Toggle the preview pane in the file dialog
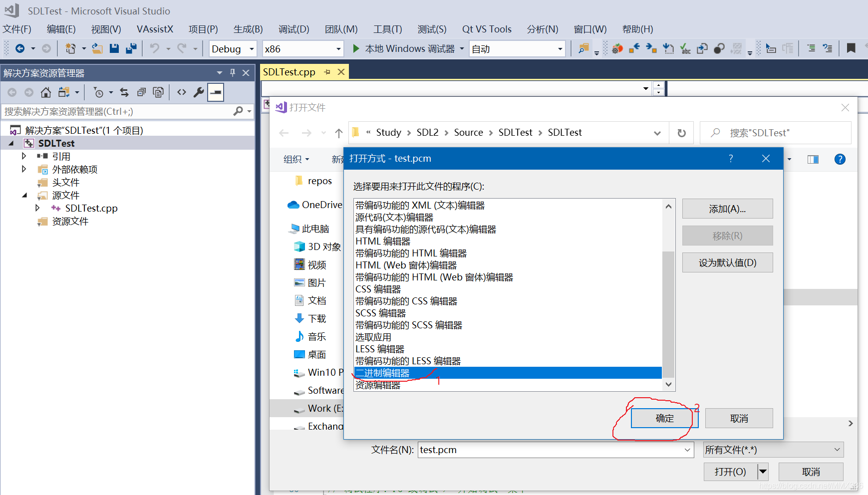868x495 pixels. pyautogui.click(x=813, y=159)
